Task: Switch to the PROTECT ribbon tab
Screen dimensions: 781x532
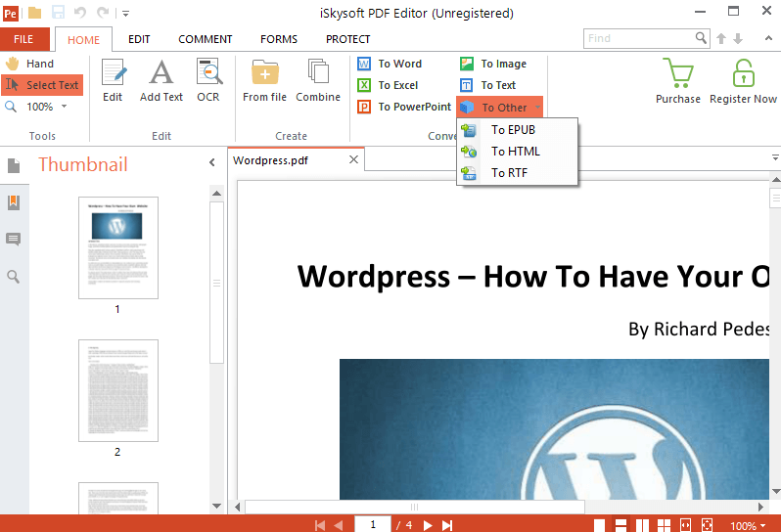Action: click(x=348, y=39)
